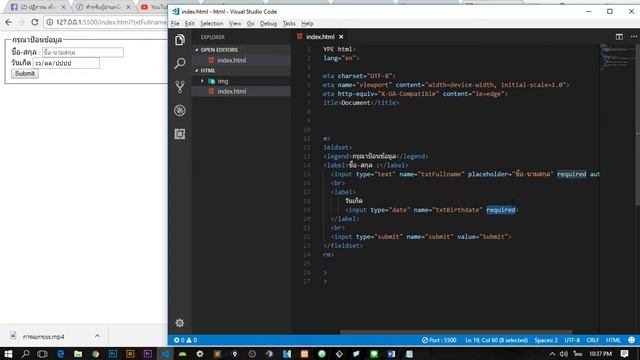Open the View menu
Image resolution: width=640 pixels, height=360 pixels.
click(235, 24)
